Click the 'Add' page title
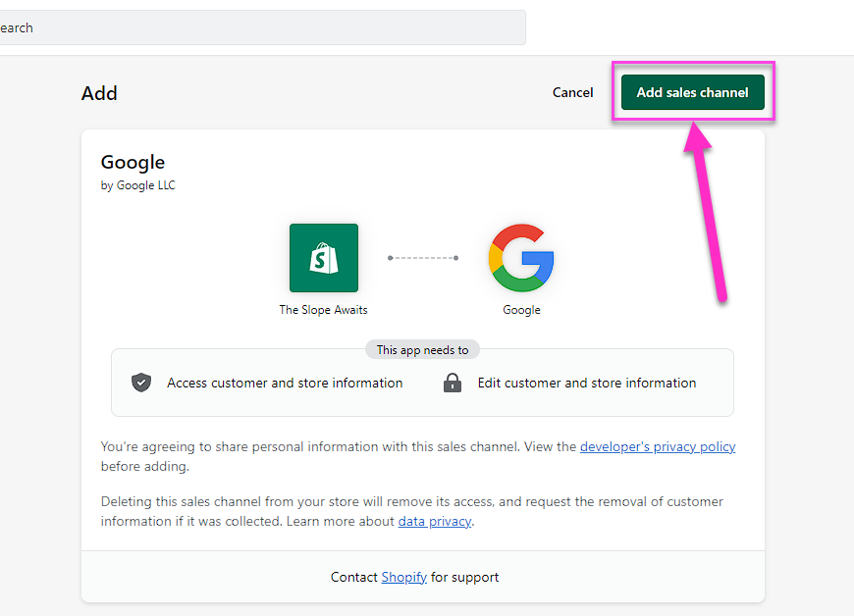Viewport: 854px width, 616px height. pos(99,93)
